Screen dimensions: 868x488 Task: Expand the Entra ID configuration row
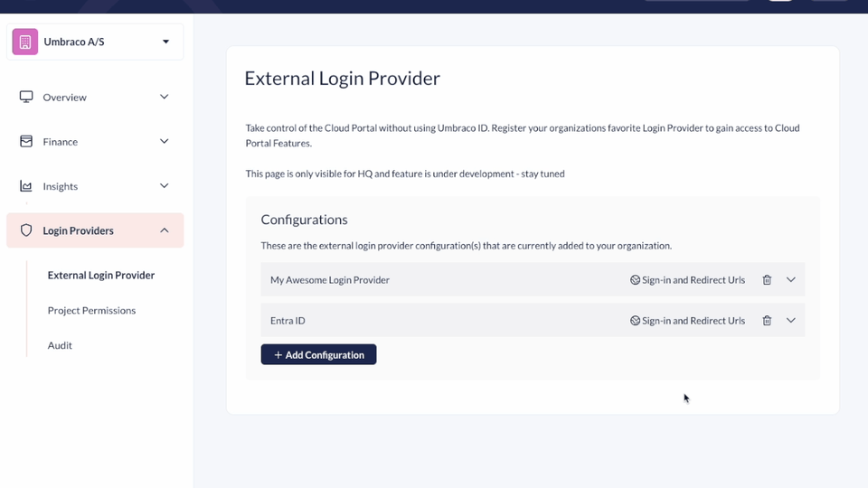click(791, 321)
